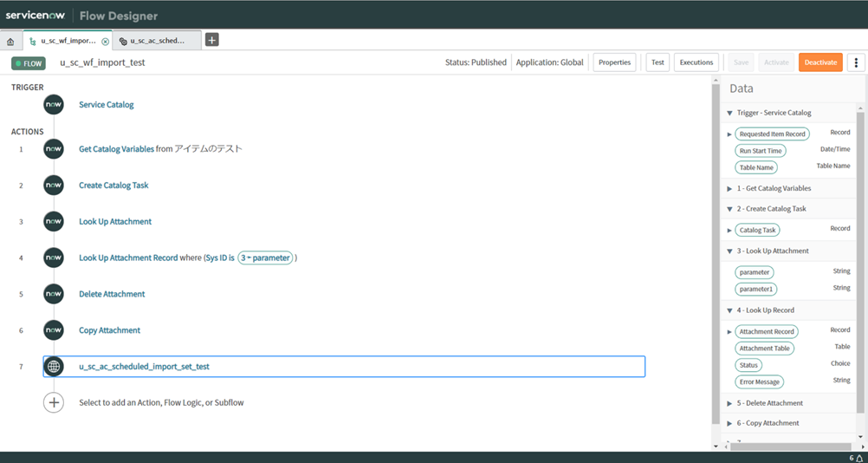
Task: Expand 5 - Delete Attachment section
Action: coord(729,404)
